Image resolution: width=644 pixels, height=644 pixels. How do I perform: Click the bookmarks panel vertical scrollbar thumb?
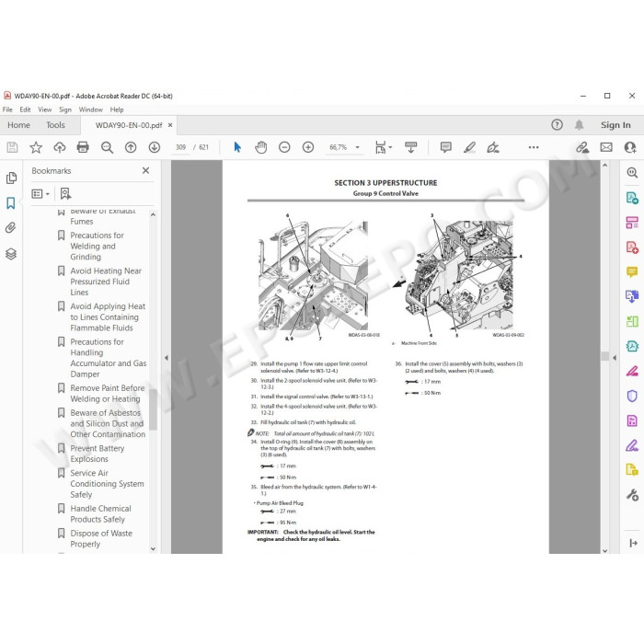[153, 409]
